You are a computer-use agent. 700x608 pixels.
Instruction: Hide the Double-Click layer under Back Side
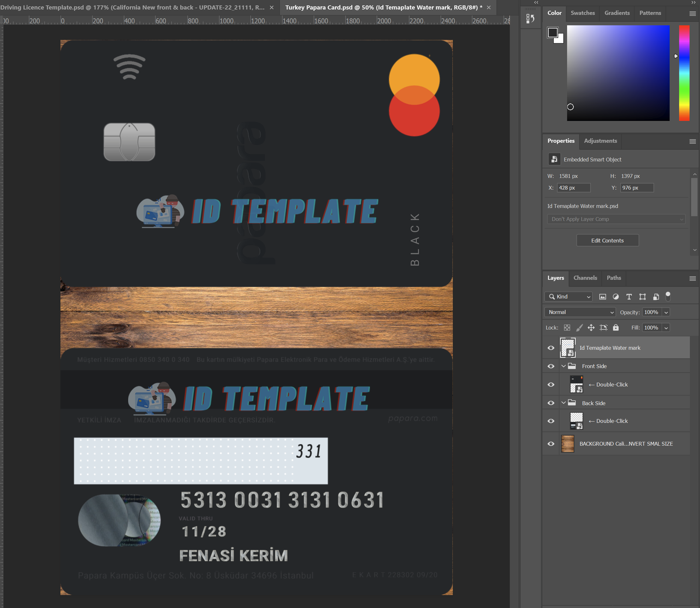pos(551,421)
